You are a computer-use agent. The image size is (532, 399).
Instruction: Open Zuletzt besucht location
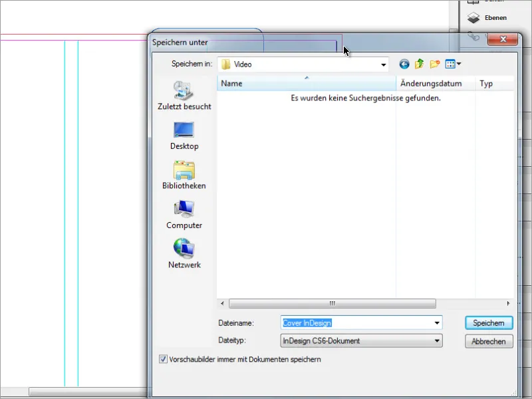(184, 96)
